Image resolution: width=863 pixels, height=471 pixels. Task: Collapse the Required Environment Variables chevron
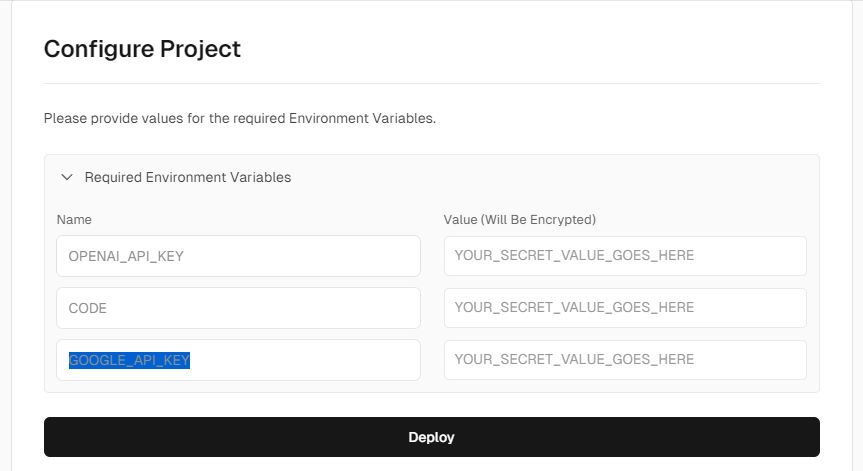(x=67, y=178)
